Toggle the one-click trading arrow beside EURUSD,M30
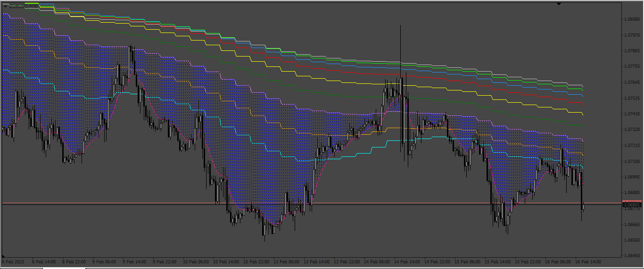The height and width of the screenshot is (269, 644). point(6,7)
